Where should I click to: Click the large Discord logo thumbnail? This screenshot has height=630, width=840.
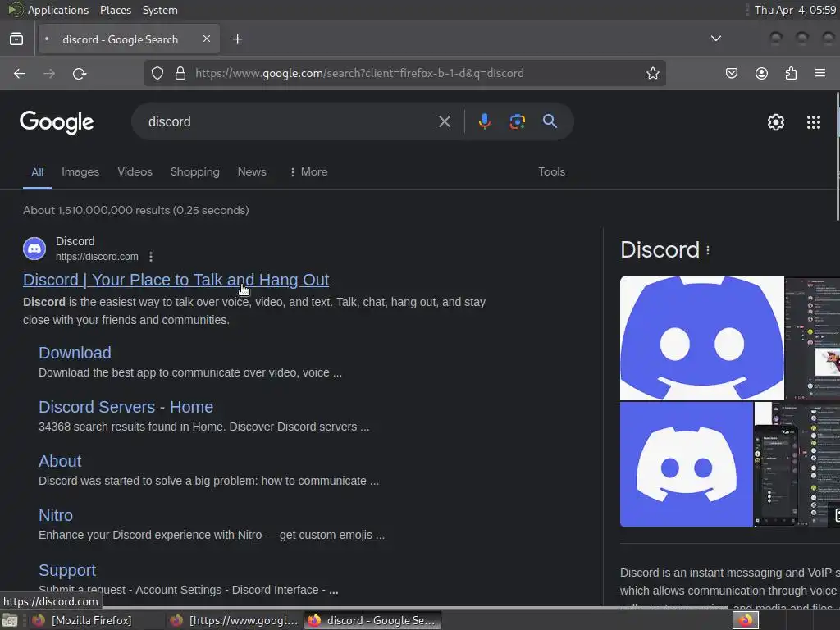(x=702, y=338)
